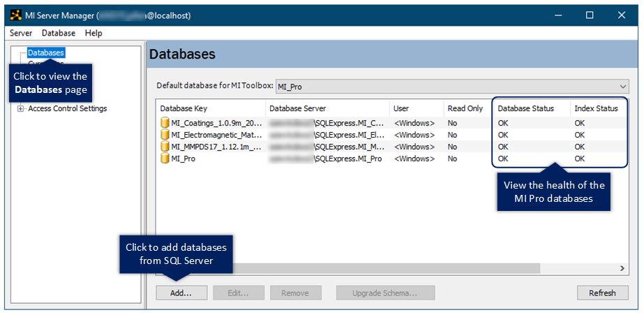Image resolution: width=644 pixels, height=315 pixels.
Task: Click the Upgrade Schema... button
Action: 385,293
